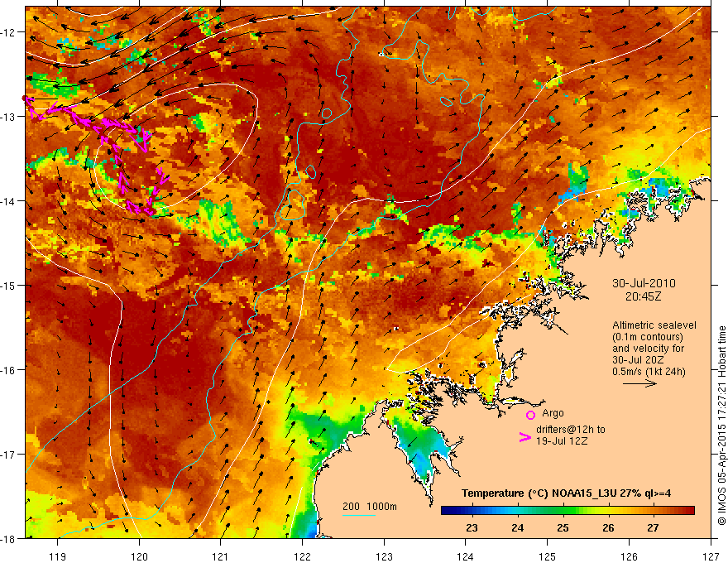Click the 'Altimetric sealevel' legend text

pyautogui.click(x=654, y=325)
